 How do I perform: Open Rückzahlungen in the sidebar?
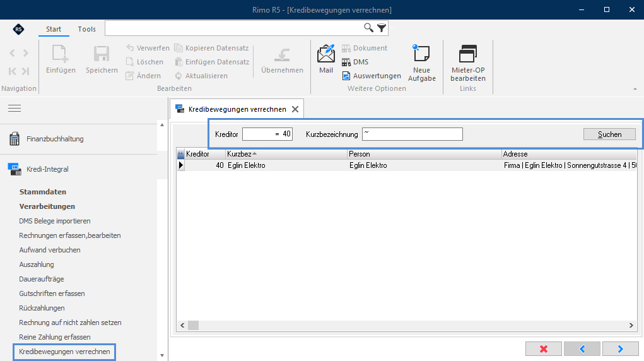click(42, 309)
